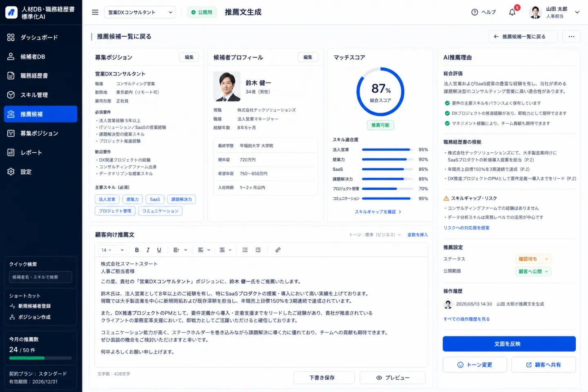Open 職務経歴書 in sidebar

tap(40, 76)
